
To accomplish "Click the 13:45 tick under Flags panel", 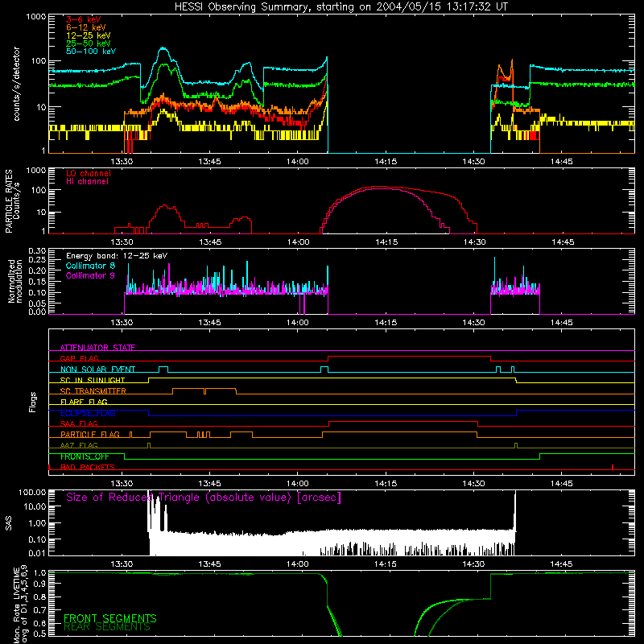I will (x=210, y=484).
